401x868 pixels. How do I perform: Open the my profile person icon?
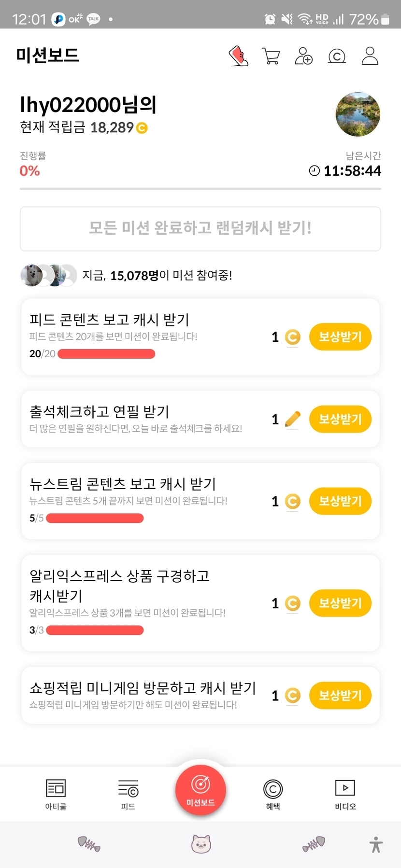pos(370,56)
